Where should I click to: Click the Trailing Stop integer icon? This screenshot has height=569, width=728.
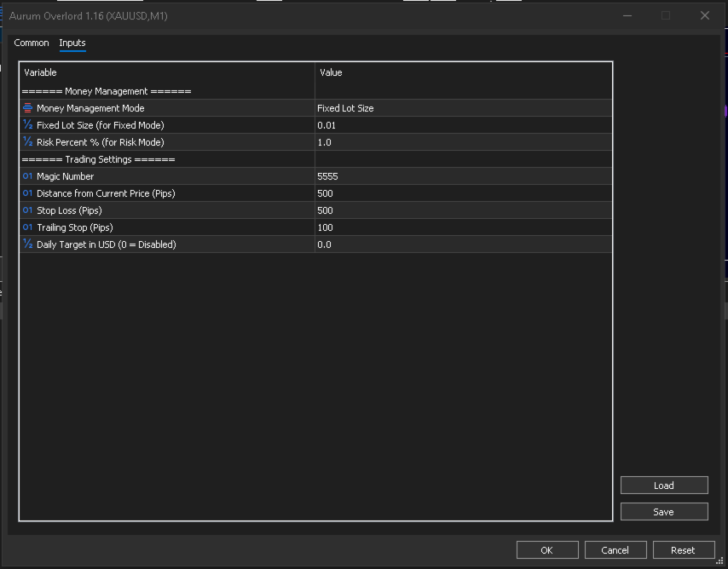pos(27,227)
